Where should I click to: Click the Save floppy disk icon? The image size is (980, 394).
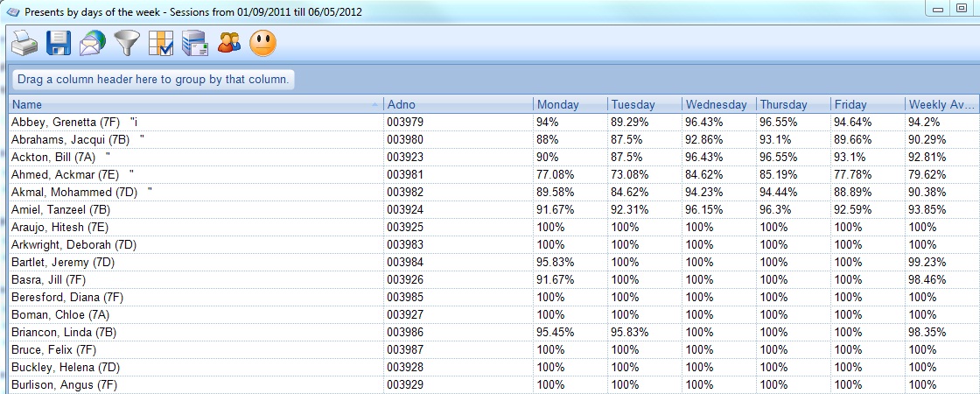click(x=59, y=44)
